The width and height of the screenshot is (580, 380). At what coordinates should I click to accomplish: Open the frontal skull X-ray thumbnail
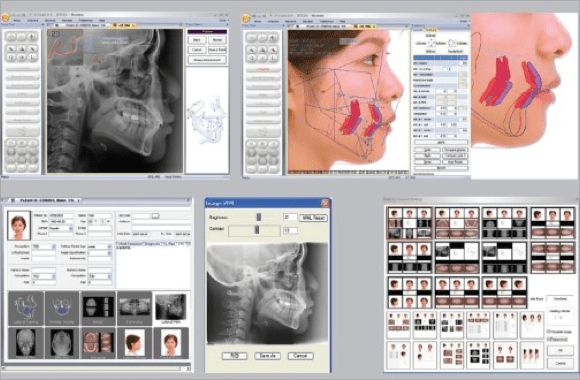pyautogui.click(x=26, y=343)
